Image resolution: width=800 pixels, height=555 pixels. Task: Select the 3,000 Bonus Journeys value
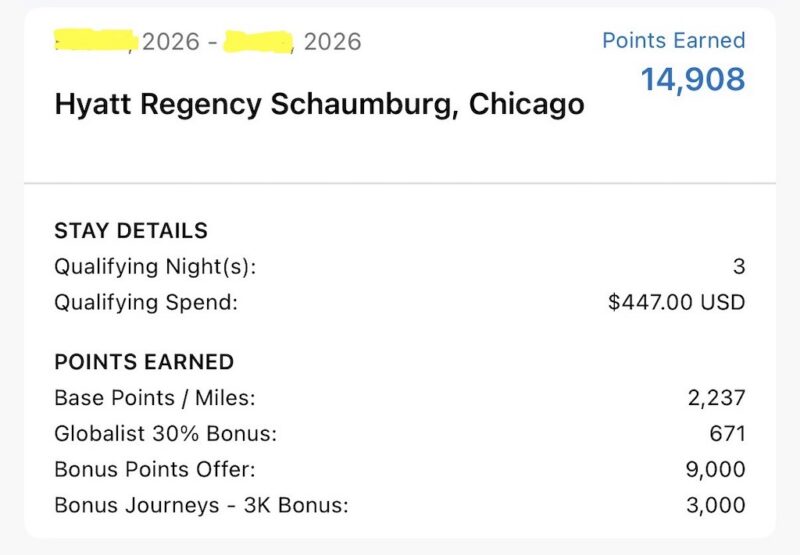pos(716,505)
